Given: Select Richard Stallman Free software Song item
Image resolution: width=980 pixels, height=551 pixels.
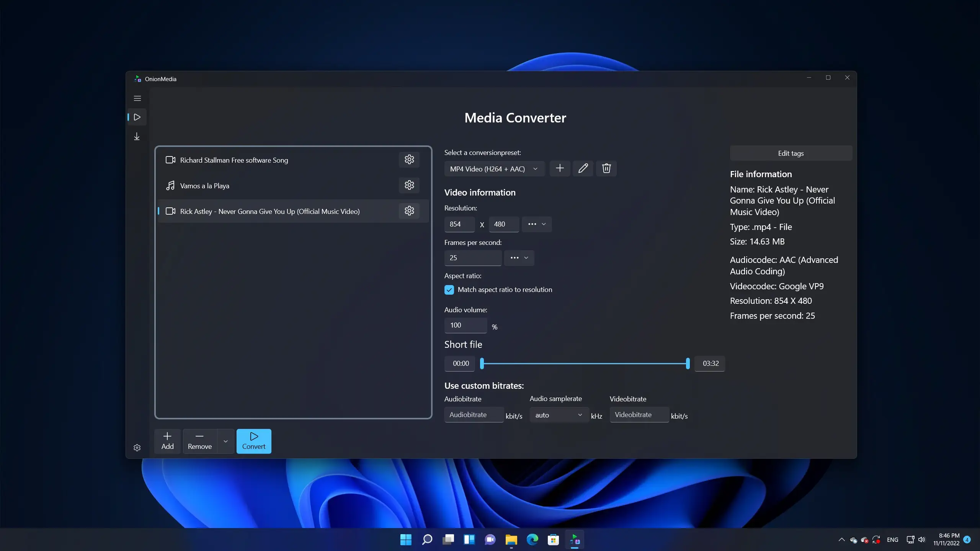Looking at the screenshot, I should click(x=293, y=160).
